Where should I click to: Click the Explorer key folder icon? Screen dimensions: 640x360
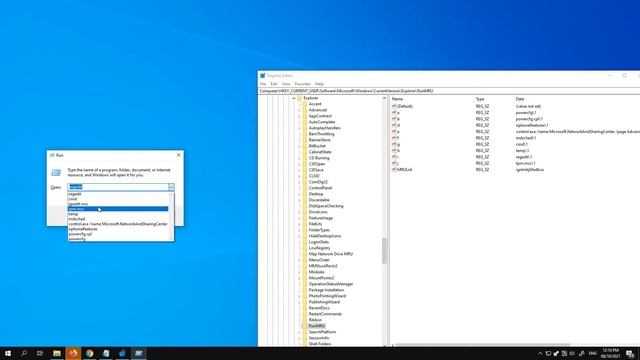pos(300,98)
